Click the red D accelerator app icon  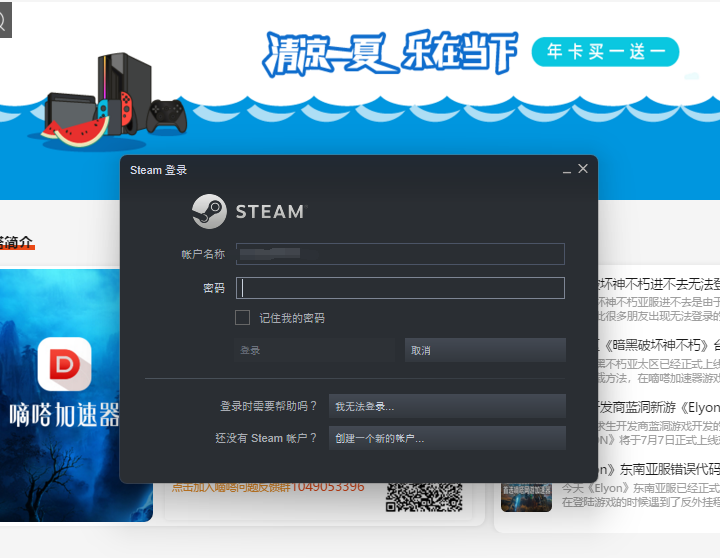click(64, 364)
